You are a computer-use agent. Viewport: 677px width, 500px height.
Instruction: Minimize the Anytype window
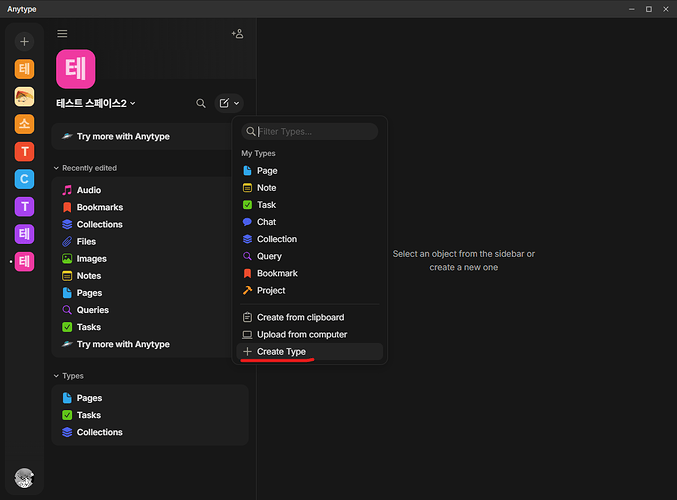pyautogui.click(x=632, y=9)
